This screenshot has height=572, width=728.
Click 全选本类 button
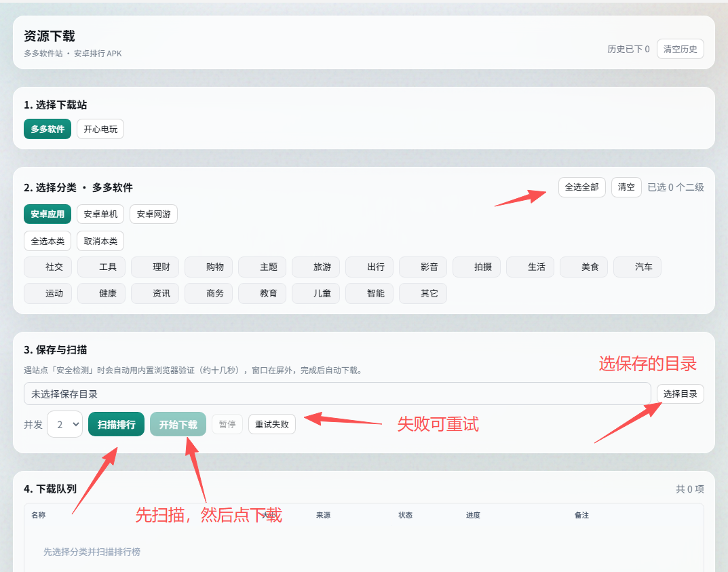[47, 241]
